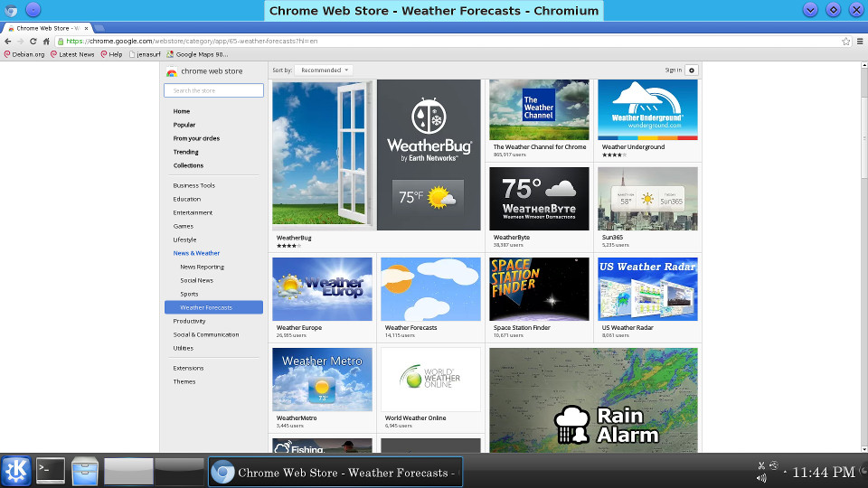Open the Lifestyle category
868x488 pixels.
point(184,240)
